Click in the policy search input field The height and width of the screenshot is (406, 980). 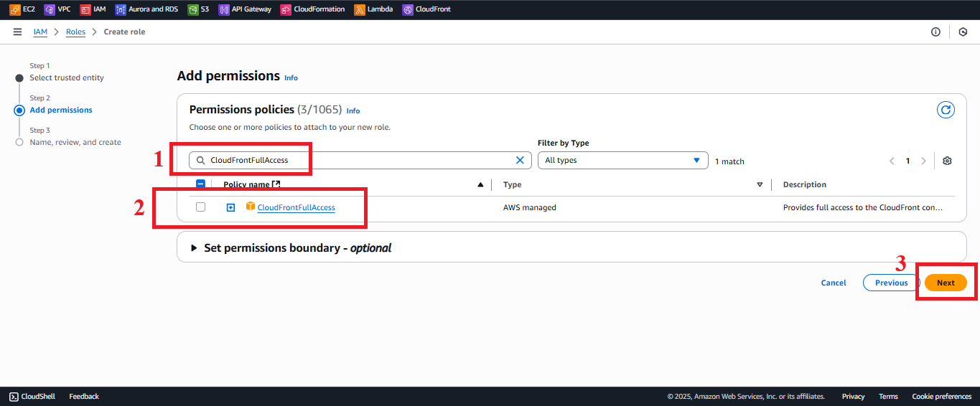pos(359,161)
